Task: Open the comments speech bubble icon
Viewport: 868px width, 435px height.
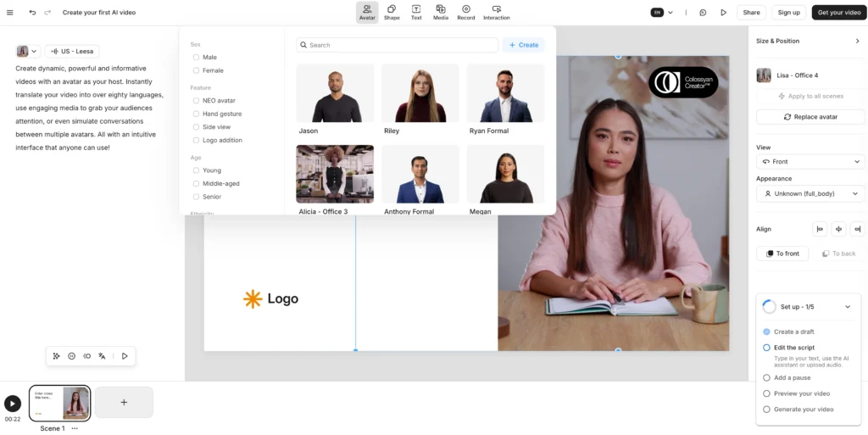Action: [x=703, y=13]
